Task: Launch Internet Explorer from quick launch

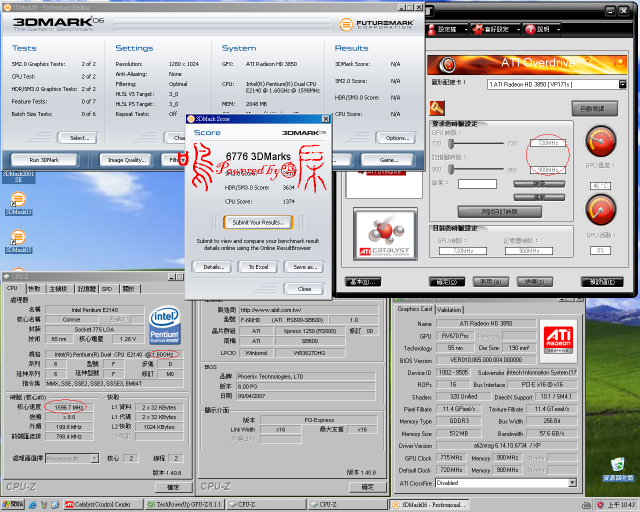Action: 32,505
